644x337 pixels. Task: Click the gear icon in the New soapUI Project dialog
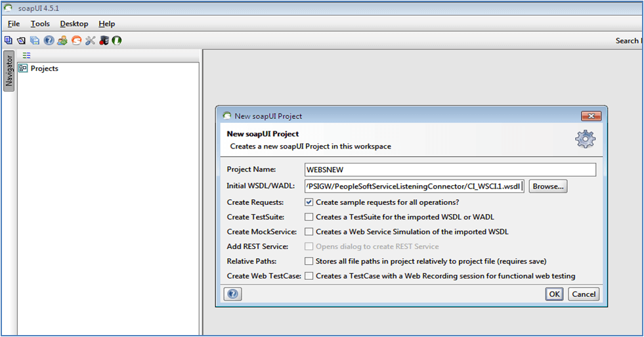pyautogui.click(x=586, y=139)
